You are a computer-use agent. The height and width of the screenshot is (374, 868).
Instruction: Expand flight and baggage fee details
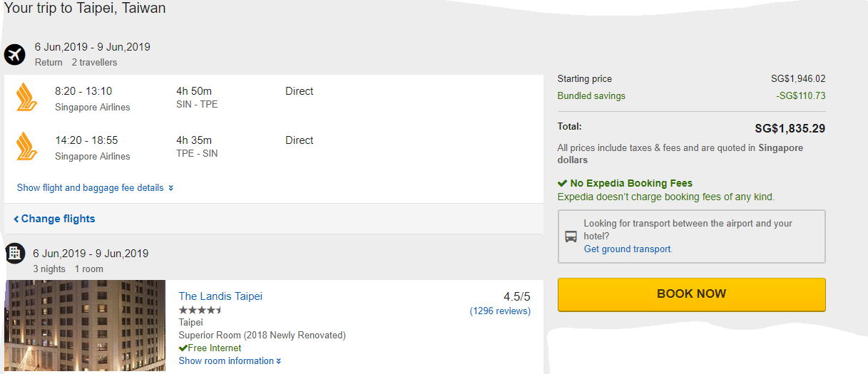pyautogui.click(x=95, y=188)
